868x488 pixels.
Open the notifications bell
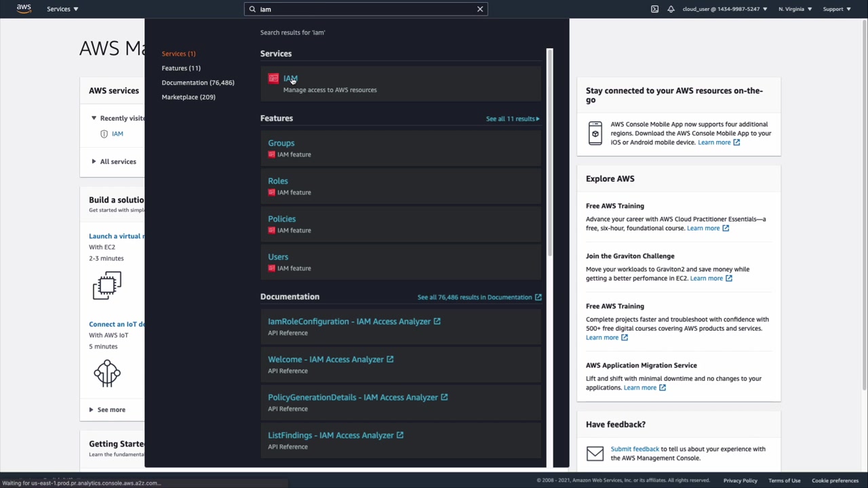pyautogui.click(x=671, y=9)
